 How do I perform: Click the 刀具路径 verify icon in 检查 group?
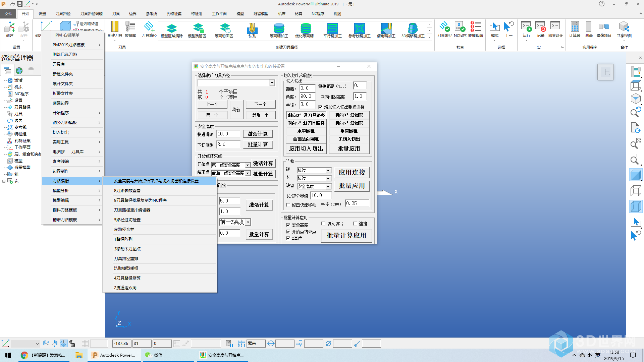point(444,29)
